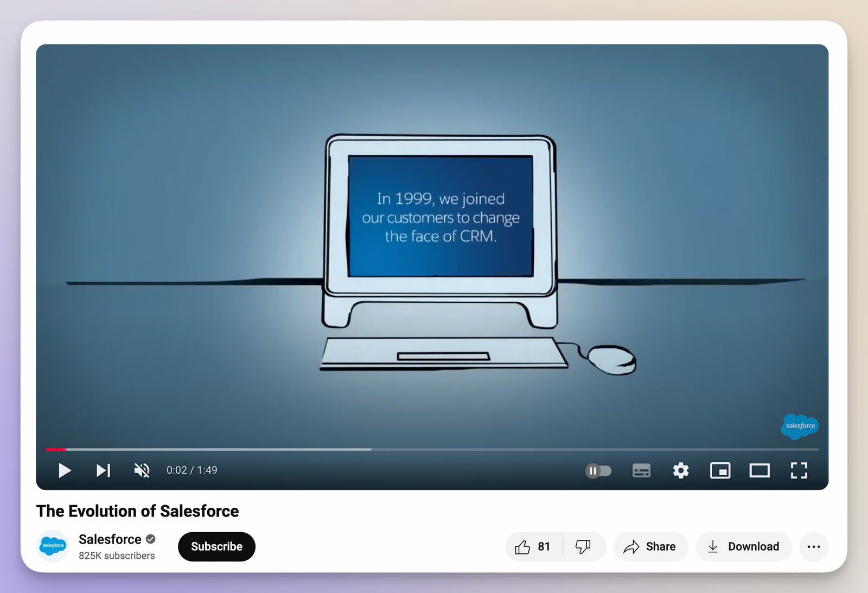This screenshot has height=593, width=868.
Task: Go fullscreen with the expand icon
Action: pyautogui.click(x=799, y=470)
